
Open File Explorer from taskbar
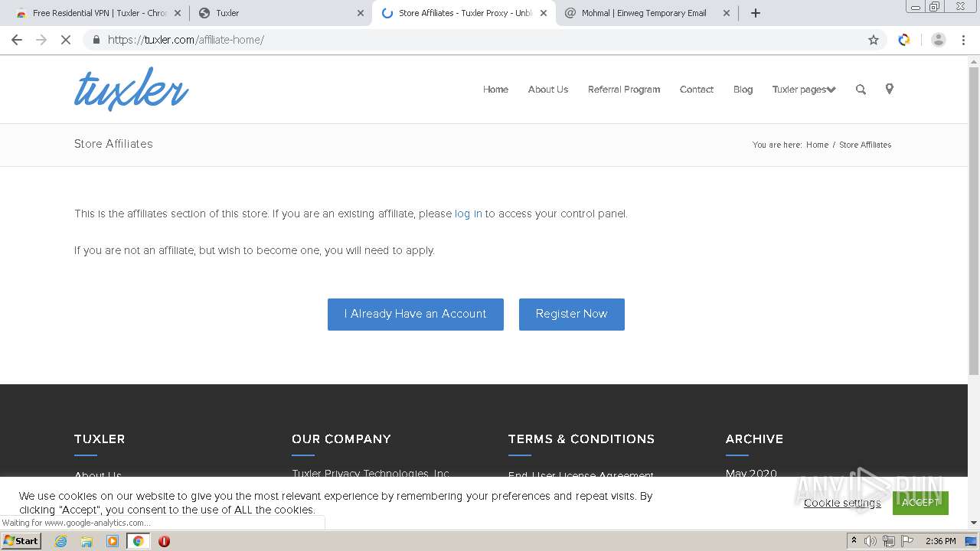point(87,541)
